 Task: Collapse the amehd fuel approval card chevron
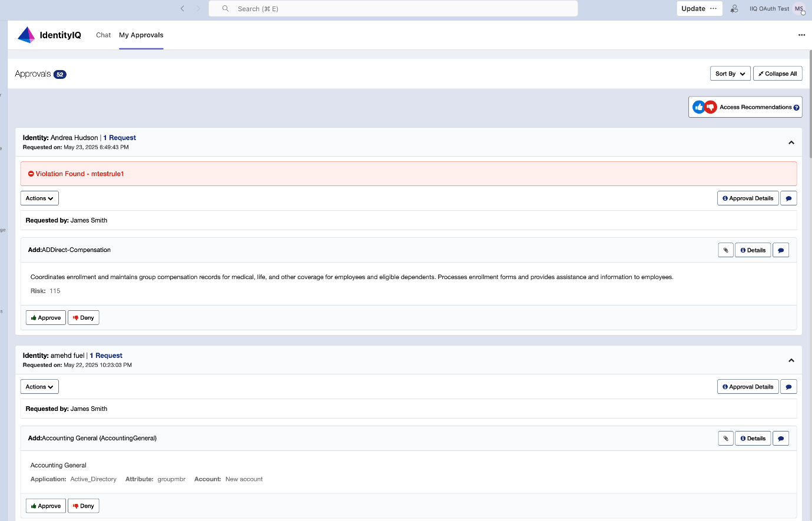click(791, 360)
